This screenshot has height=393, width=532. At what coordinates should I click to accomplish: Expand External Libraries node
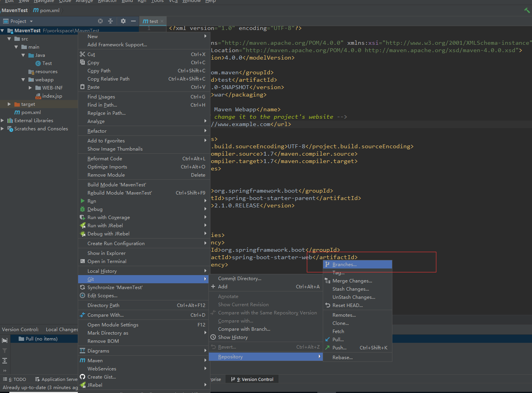coord(2,121)
